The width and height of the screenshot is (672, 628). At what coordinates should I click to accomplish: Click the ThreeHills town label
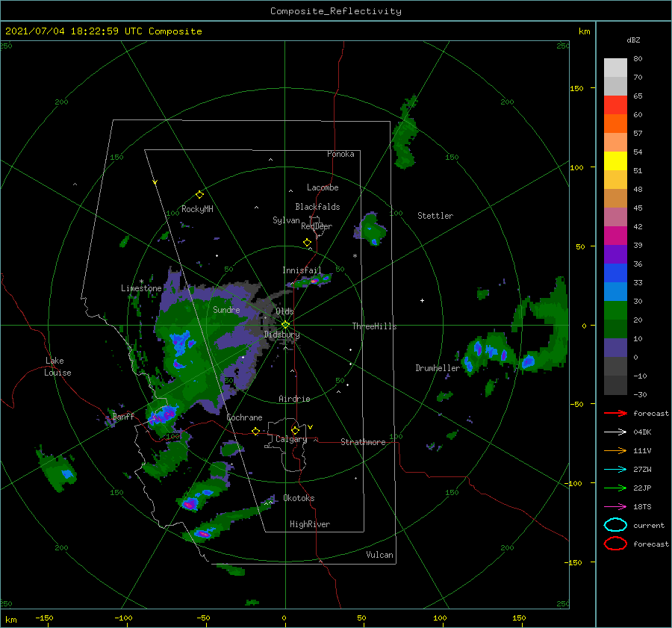pyautogui.click(x=374, y=326)
